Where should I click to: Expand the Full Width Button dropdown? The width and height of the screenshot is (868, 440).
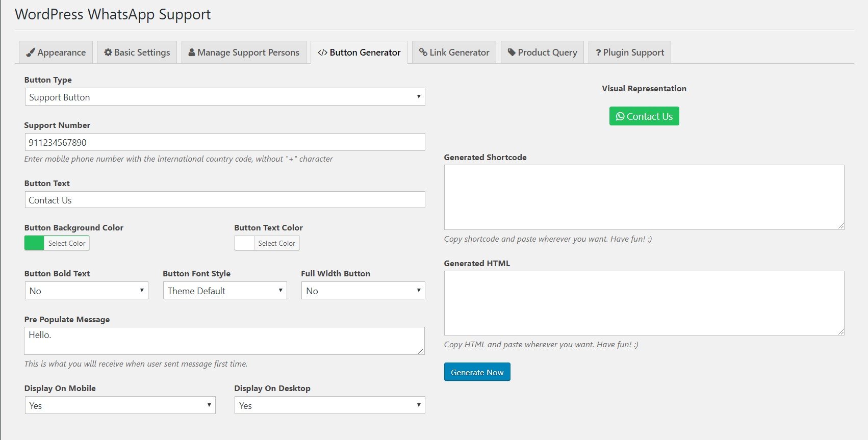[x=363, y=291]
